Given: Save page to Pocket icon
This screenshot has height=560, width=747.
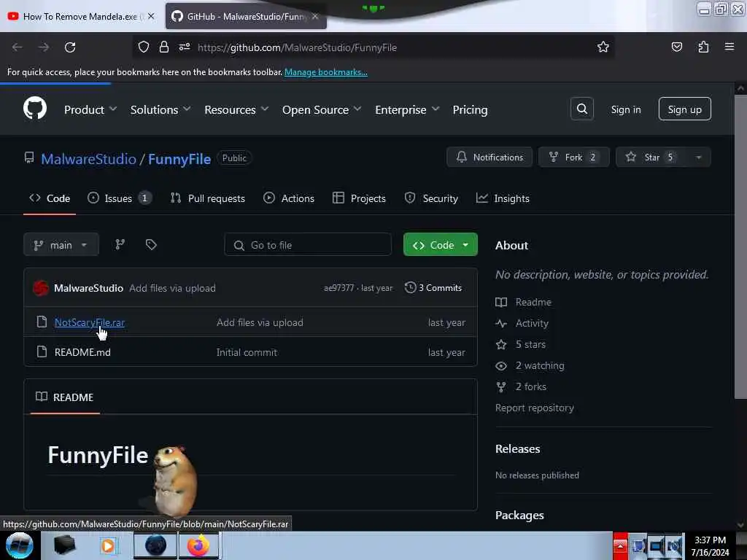Looking at the screenshot, I should click(676, 47).
